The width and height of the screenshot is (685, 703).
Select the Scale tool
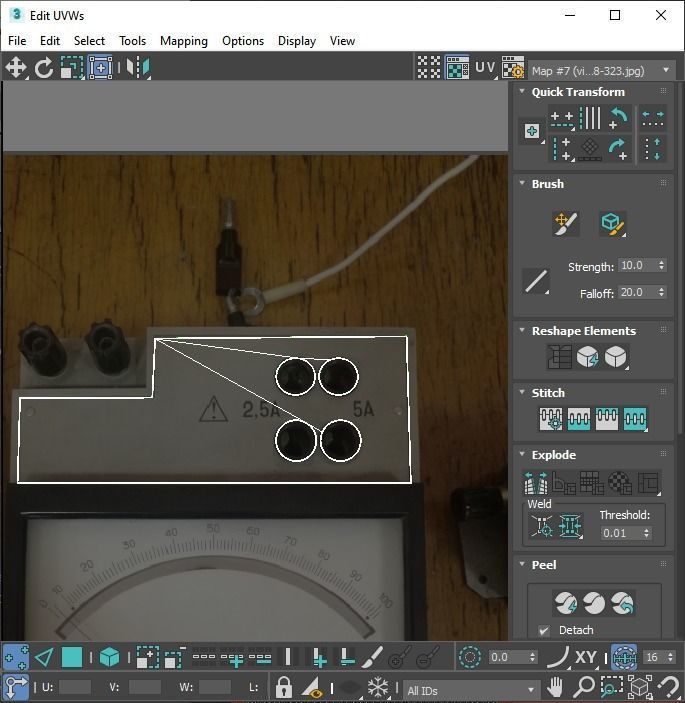coord(72,68)
